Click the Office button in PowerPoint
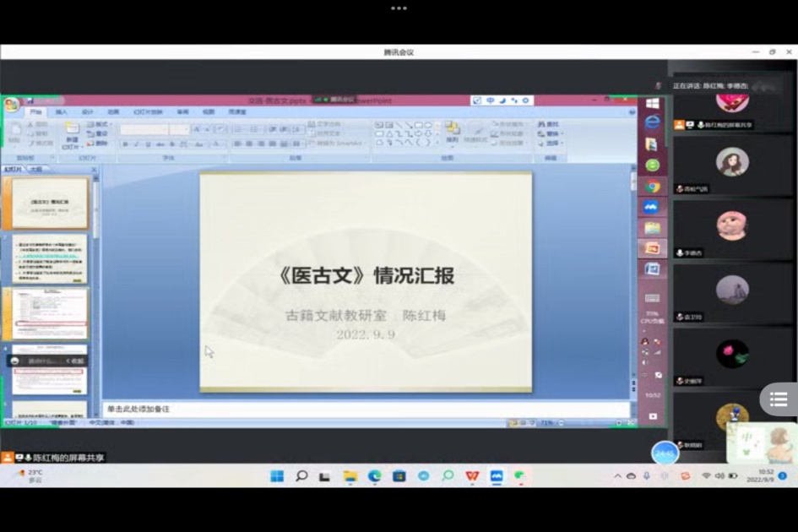This screenshot has height=532, width=798. [x=11, y=105]
